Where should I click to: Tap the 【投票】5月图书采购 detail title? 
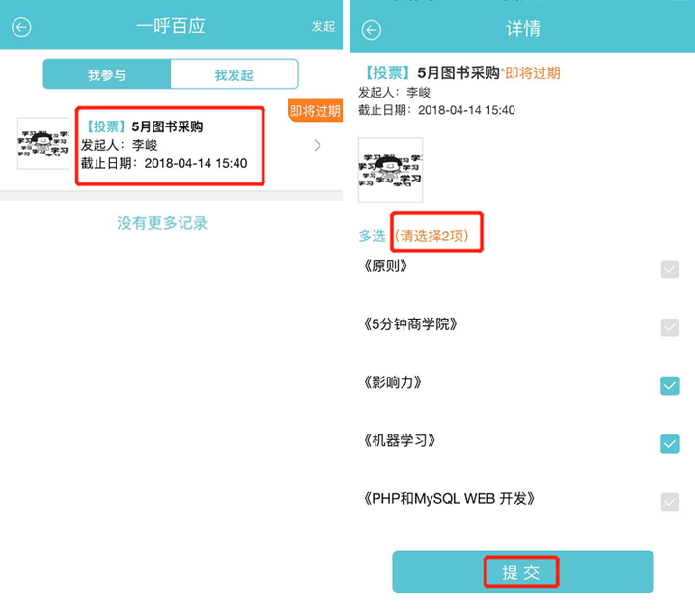click(431, 72)
